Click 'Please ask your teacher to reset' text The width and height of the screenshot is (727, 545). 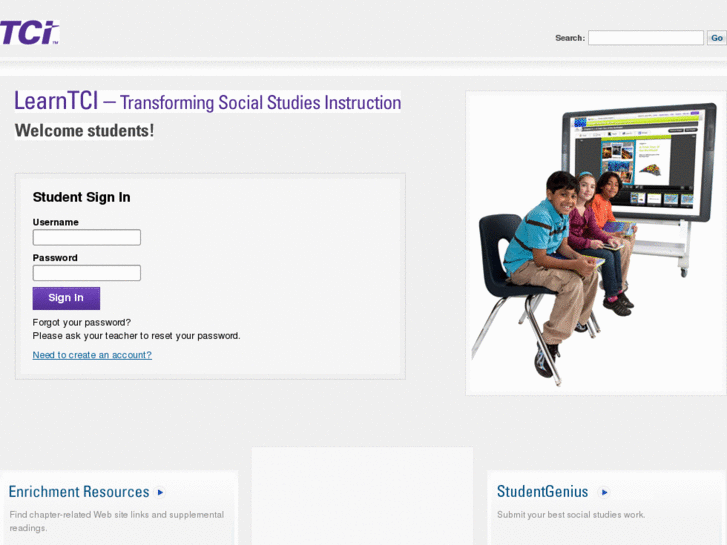(x=136, y=336)
